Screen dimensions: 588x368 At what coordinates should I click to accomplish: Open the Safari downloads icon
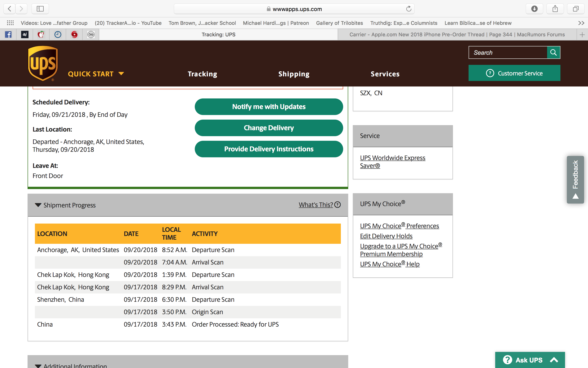[534, 9]
